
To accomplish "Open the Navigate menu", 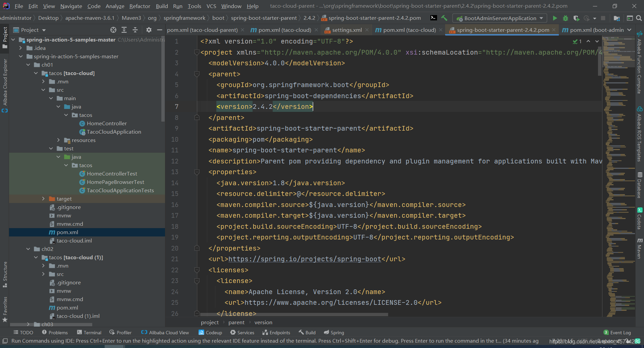I will tap(71, 6).
